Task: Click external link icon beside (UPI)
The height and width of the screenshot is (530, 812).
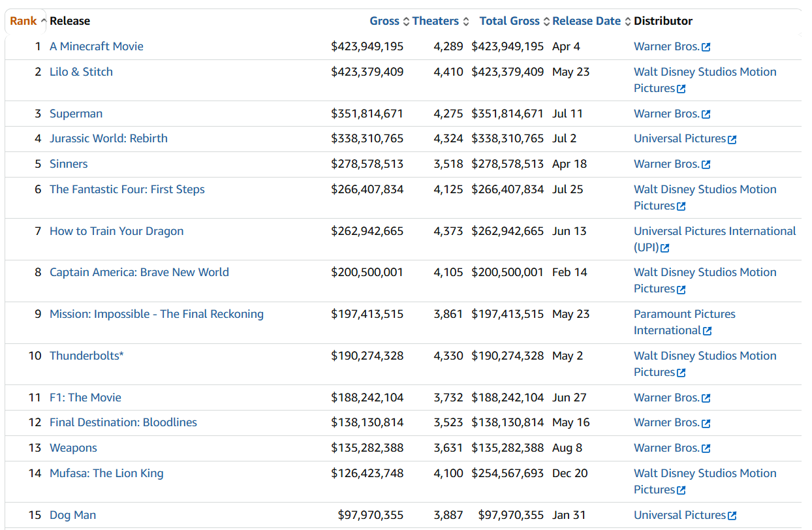Action: [664, 248]
